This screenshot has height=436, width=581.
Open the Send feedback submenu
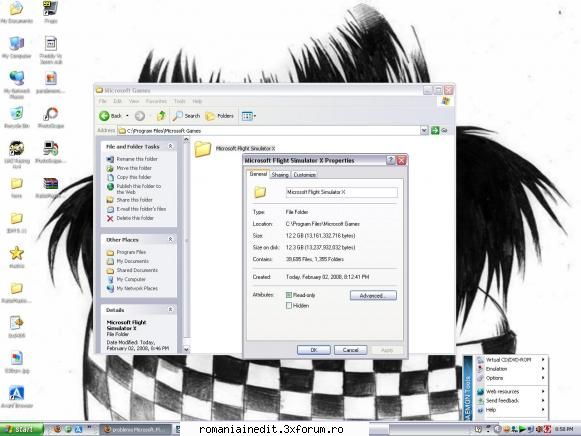coord(511,400)
